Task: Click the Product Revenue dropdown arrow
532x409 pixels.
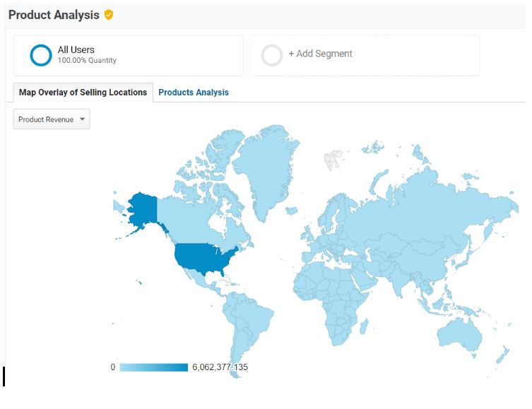Action: 83,119
